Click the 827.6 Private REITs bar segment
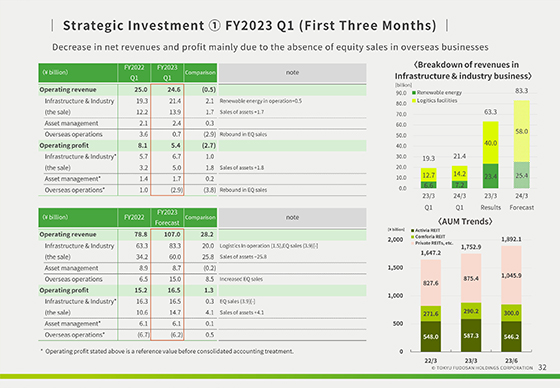This screenshot has height=388, width=560. 430,283
